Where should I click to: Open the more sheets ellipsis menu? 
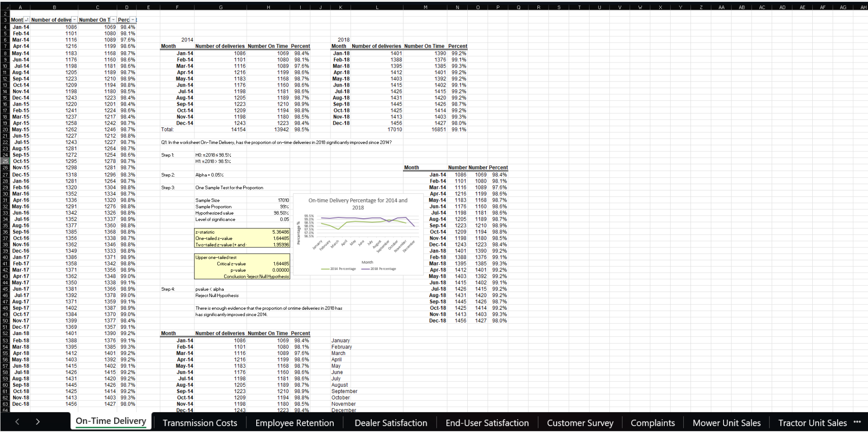(857, 422)
